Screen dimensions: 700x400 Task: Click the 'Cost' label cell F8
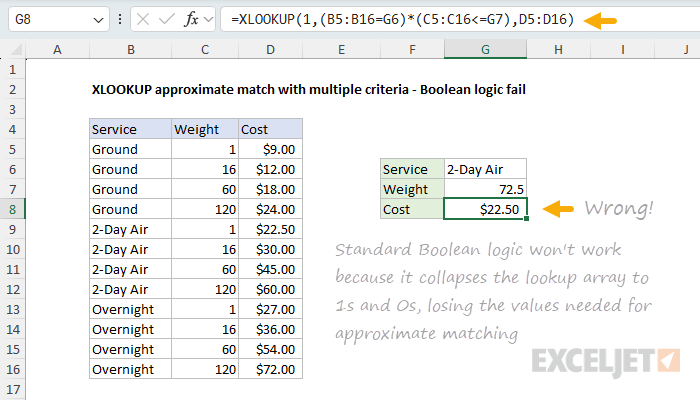pos(412,209)
